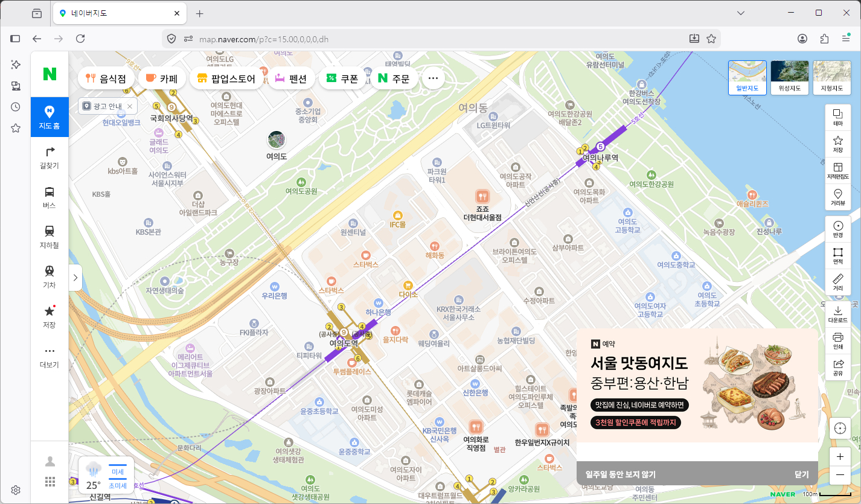The height and width of the screenshot is (504, 861).
Task: Toggle 거리뷰 street view
Action: [838, 197]
